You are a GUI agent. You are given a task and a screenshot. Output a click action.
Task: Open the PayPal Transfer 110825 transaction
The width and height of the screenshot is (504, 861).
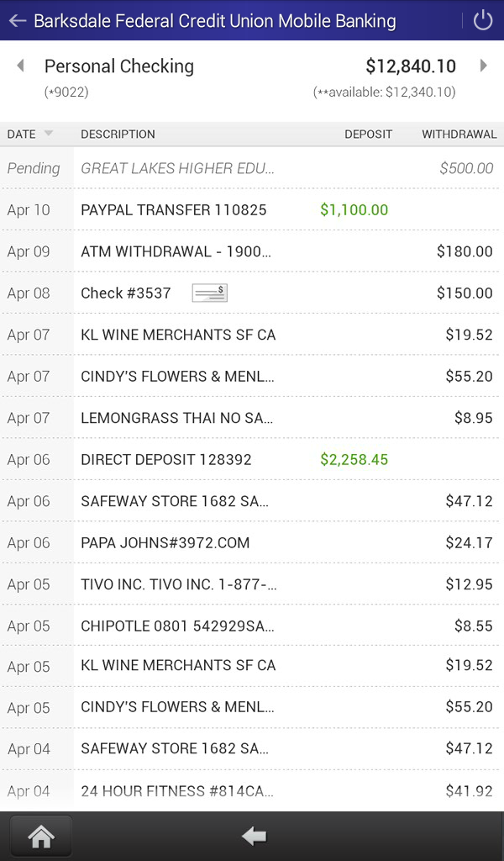[x=252, y=209]
